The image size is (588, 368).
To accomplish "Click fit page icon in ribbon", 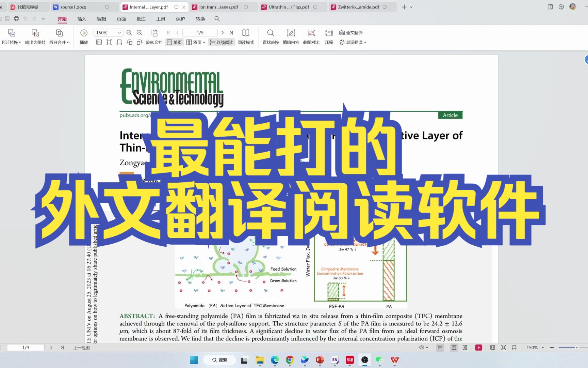I will pos(109,42).
